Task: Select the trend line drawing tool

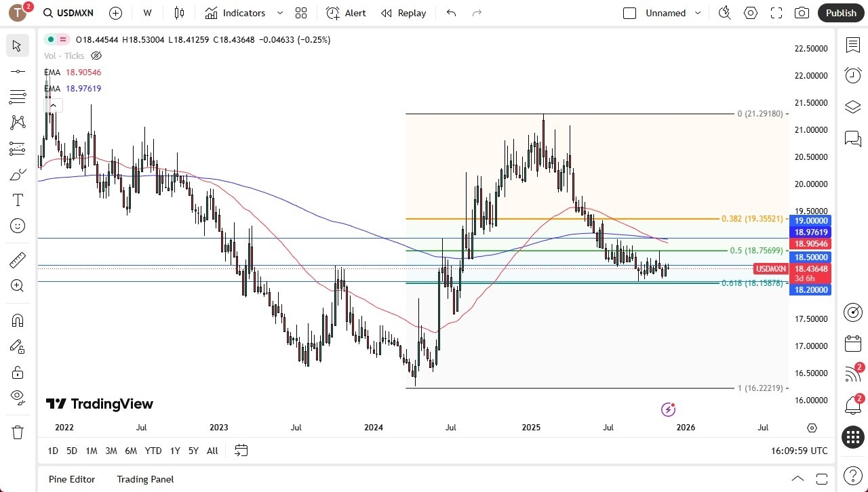Action: [18, 71]
